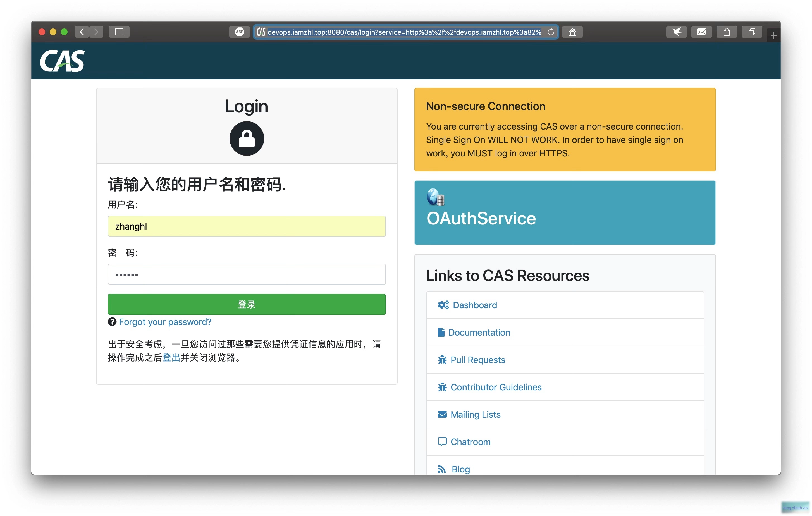Open the Home toolbar button
This screenshot has width=812, height=516.
[572, 32]
